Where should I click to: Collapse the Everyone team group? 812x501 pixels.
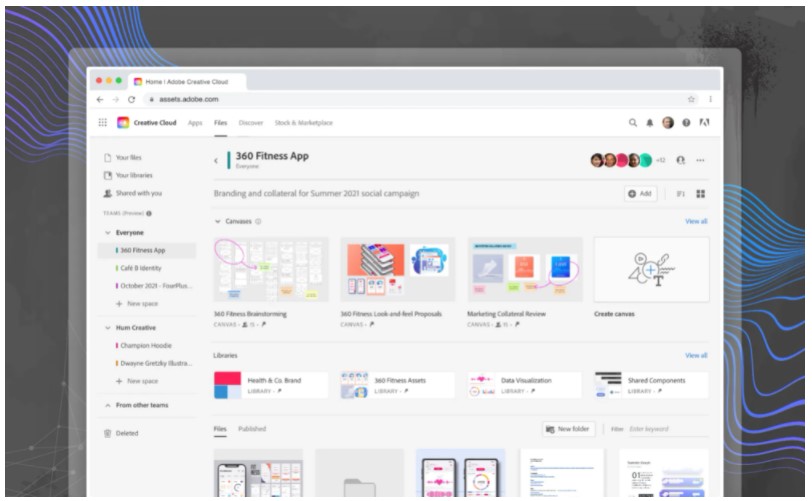tap(108, 233)
